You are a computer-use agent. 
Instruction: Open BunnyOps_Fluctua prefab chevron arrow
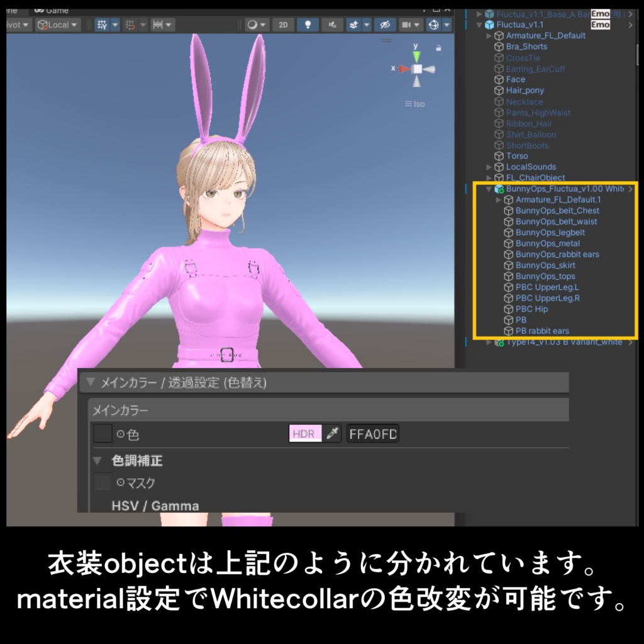630,189
